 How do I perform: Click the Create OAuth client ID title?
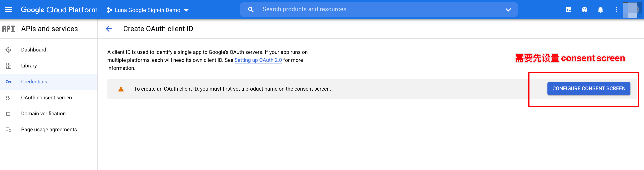tap(158, 29)
